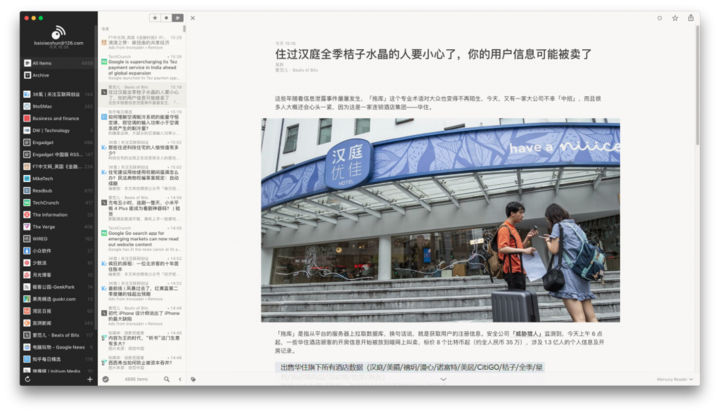Open the 14:48 初代 iPhone article

pyautogui.click(x=141, y=316)
